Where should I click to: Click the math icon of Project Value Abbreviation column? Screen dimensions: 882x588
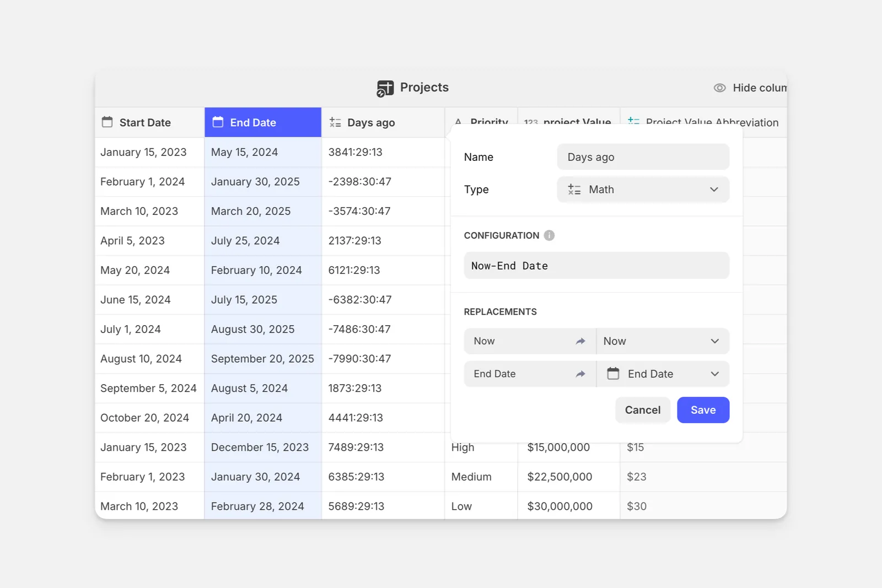tap(633, 122)
